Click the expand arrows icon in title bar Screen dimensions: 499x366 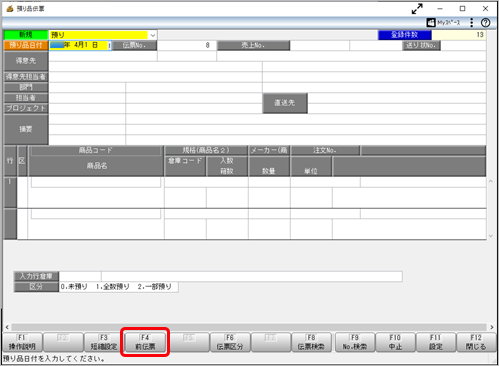tap(417, 9)
